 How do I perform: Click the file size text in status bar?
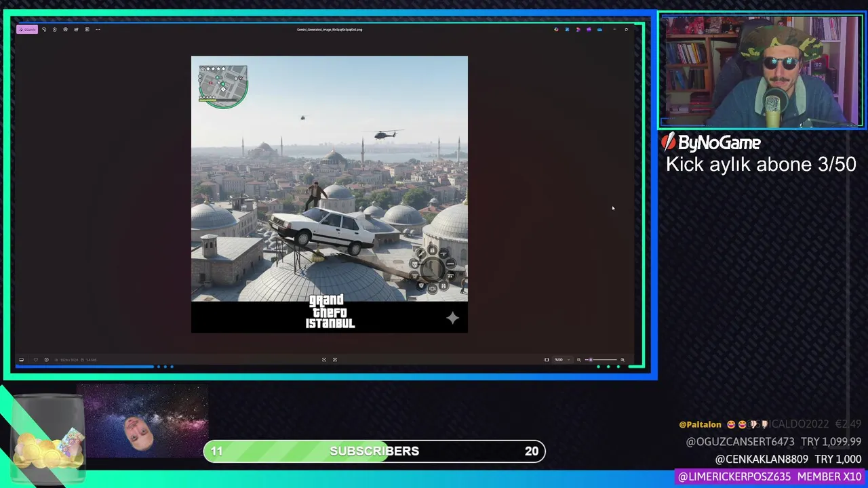90,360
